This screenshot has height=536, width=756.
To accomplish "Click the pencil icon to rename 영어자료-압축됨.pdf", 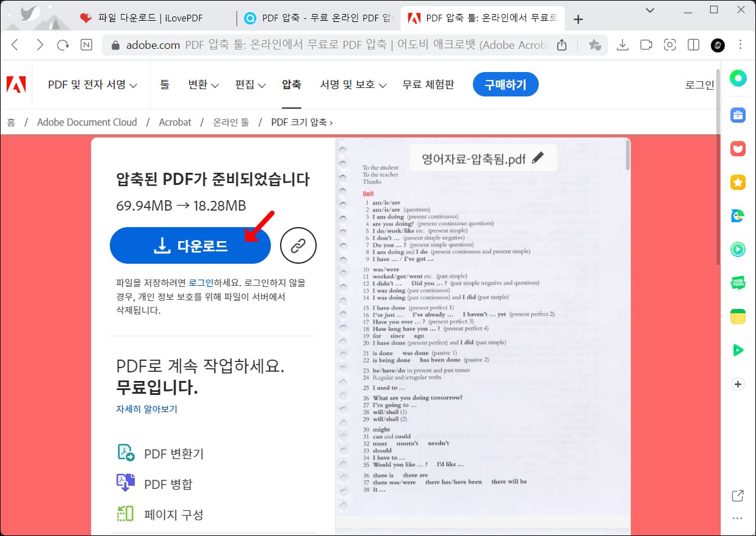I will [x=538, y=157].
